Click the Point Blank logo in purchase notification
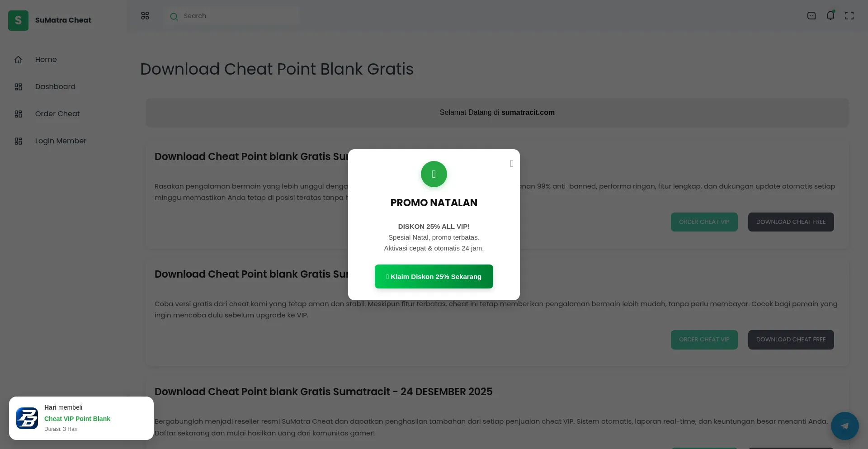This screenshot has width=868, height=449. click(x=27, y=418)
